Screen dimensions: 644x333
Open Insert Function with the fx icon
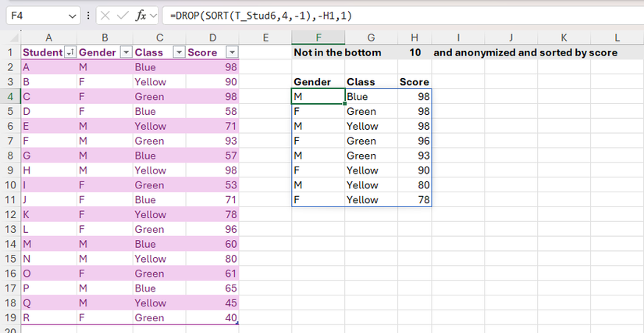[142, 16]
